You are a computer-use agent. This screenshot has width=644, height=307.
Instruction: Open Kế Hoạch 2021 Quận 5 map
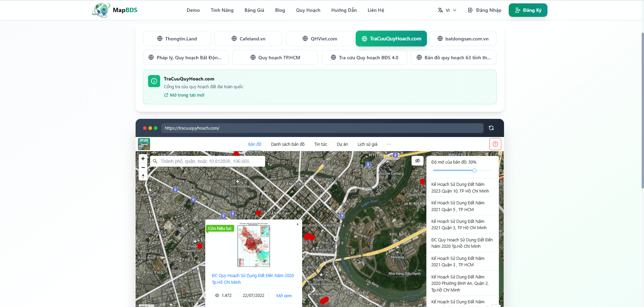462,206
